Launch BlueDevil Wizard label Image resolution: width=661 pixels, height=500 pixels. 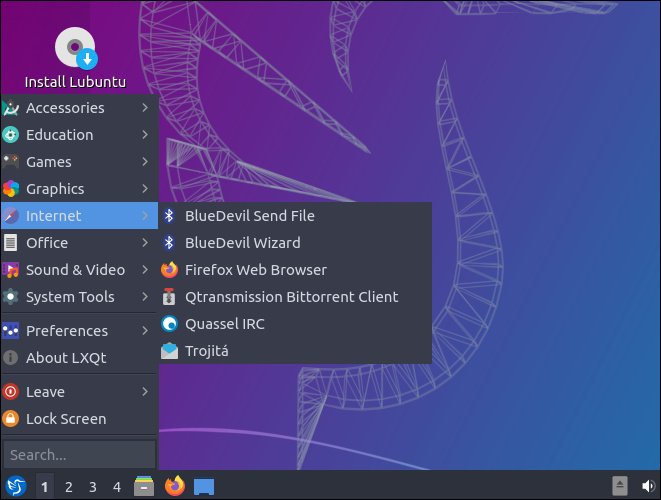243,243
